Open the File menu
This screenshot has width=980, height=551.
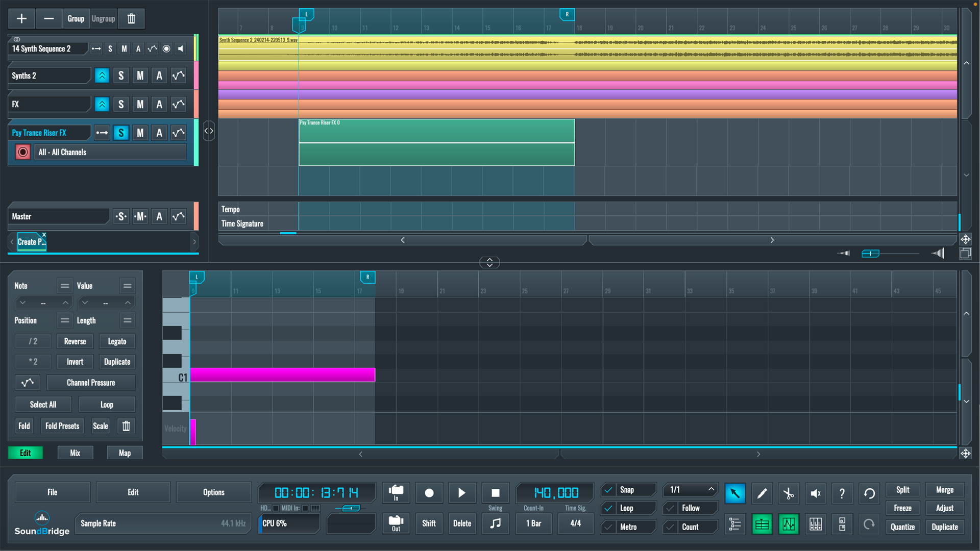(x=53, y=492)
